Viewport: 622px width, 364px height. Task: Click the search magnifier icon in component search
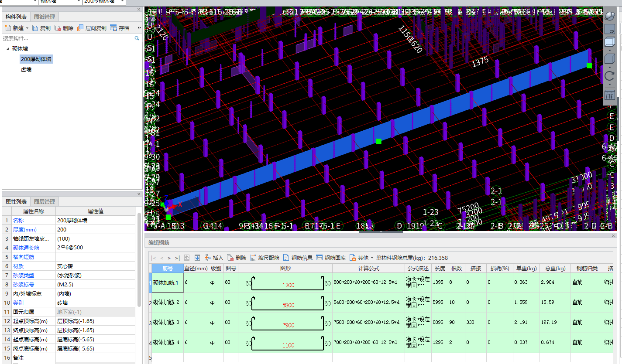[137, 38]
